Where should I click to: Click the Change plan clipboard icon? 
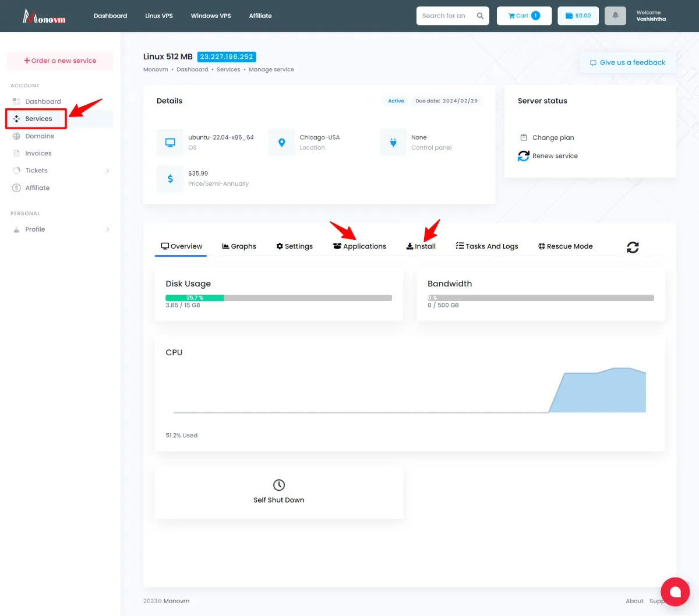coord(524,137)
